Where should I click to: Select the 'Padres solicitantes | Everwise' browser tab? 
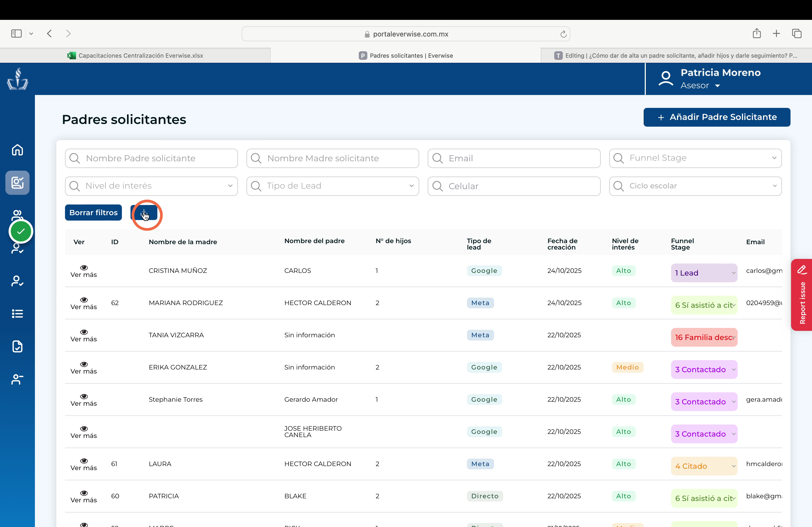click(406, 56)
